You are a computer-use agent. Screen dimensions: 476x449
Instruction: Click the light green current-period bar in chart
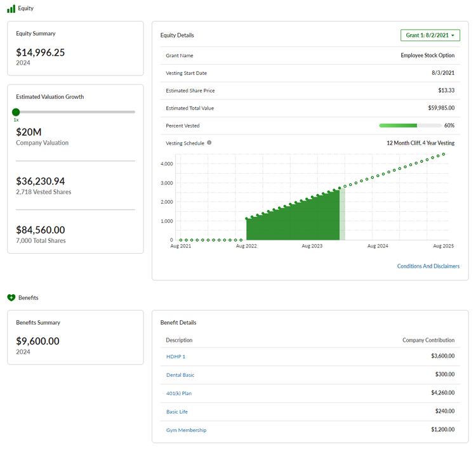(x=343, y=216)
